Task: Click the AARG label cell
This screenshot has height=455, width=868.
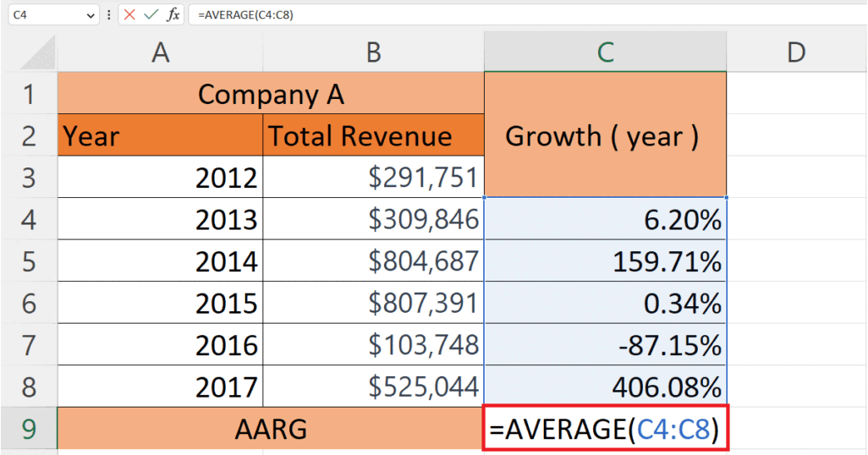Action: click(271, 429)
